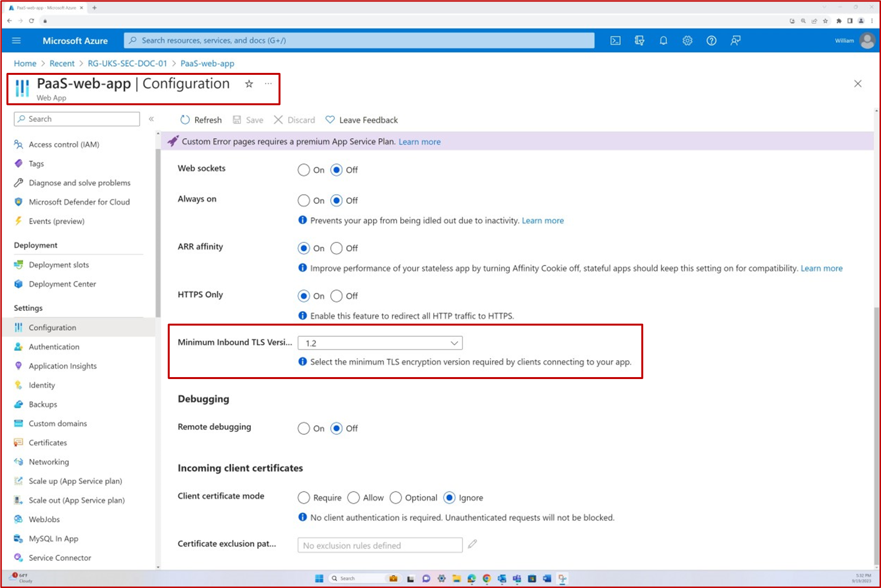Turn off ARR affinity
The height and width of the screenshot is (588, 881).
tap(336, 248)
